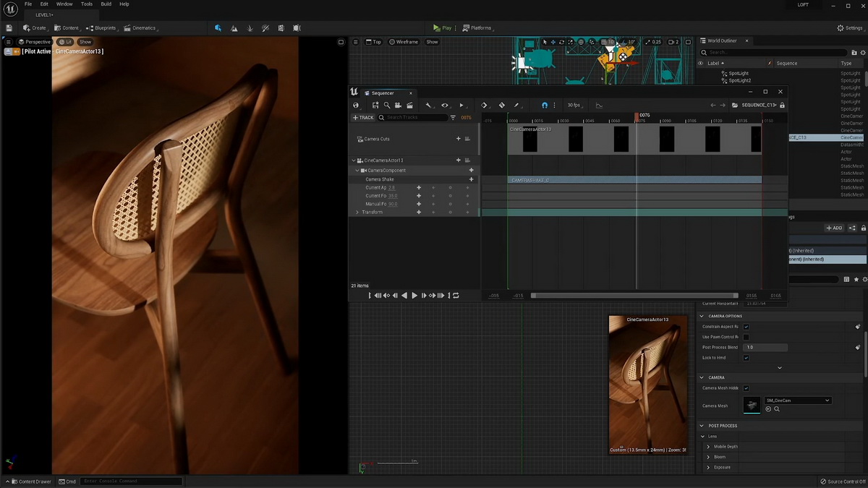Screen dimensions: 868x488
Task: Open the Build menu
Action: (x=106, y=4)
